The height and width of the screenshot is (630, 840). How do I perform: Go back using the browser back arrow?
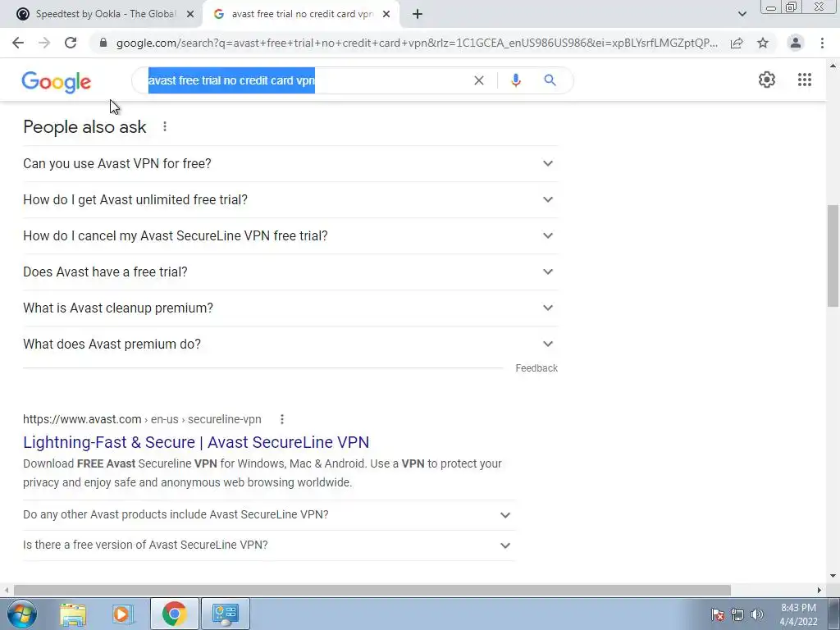point(18,43)
